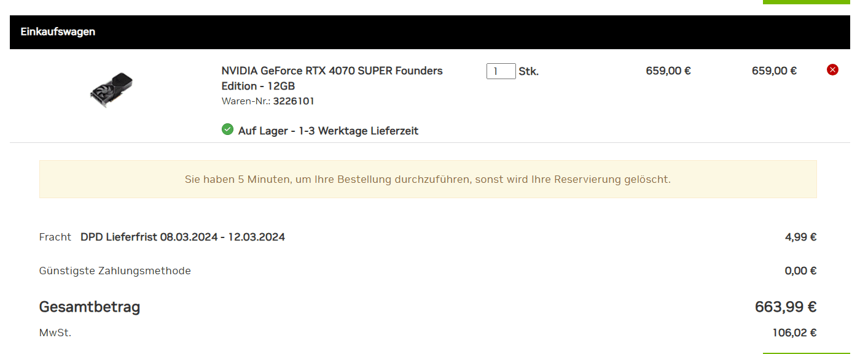Remove RTX 4070 SUPER from cart
This screenshot has height=354, width=868.
pyautogui.click(x=832, y=70)
